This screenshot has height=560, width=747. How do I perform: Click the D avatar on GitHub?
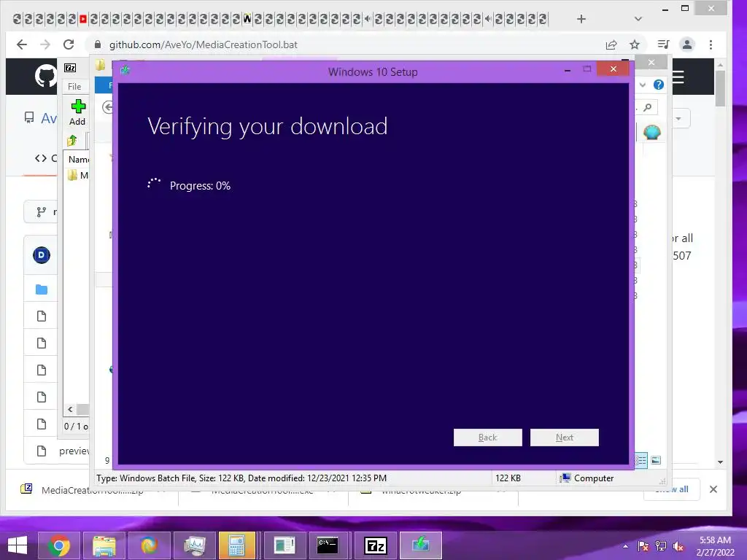pos(42,255)
